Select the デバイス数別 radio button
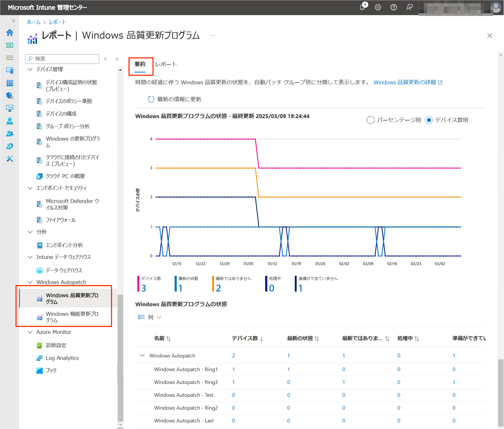 [429, 120]
